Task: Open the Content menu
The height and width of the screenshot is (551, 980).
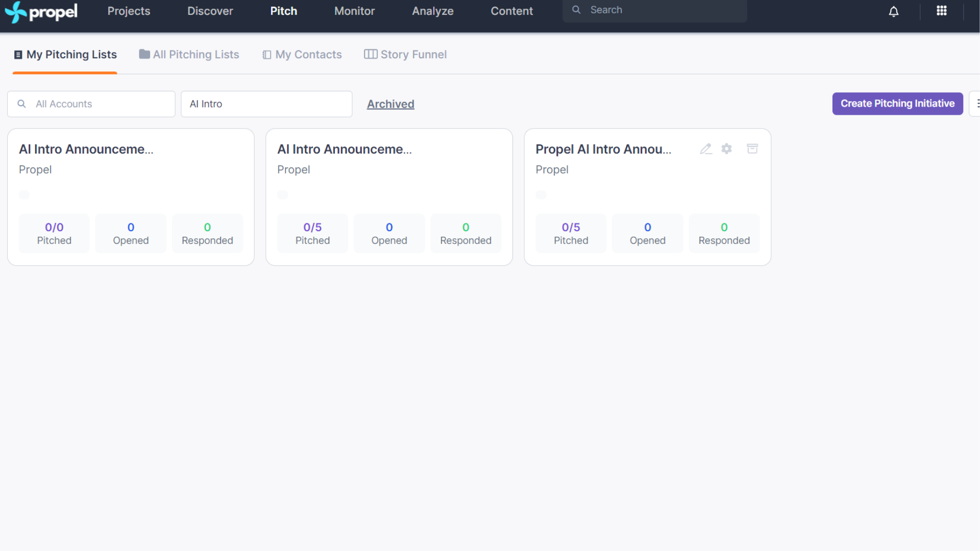Action: tap(511, 11)
